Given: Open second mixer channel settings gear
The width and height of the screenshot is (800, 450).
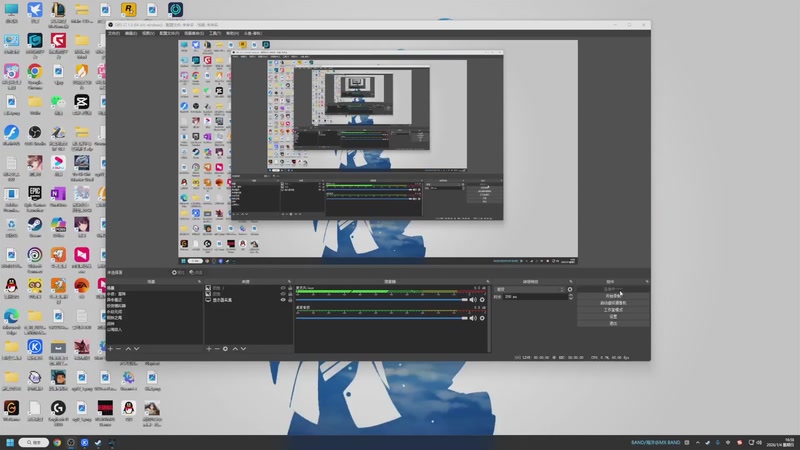Looking at the screenshot, I should pyautogui.click(x=482, y=318).
